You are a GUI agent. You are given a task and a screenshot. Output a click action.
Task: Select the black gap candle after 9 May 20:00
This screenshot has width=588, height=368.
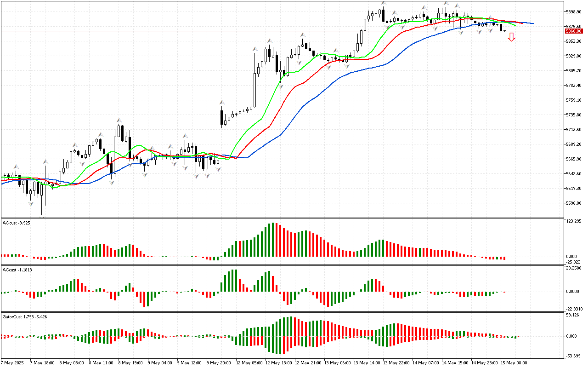(222, 117)
